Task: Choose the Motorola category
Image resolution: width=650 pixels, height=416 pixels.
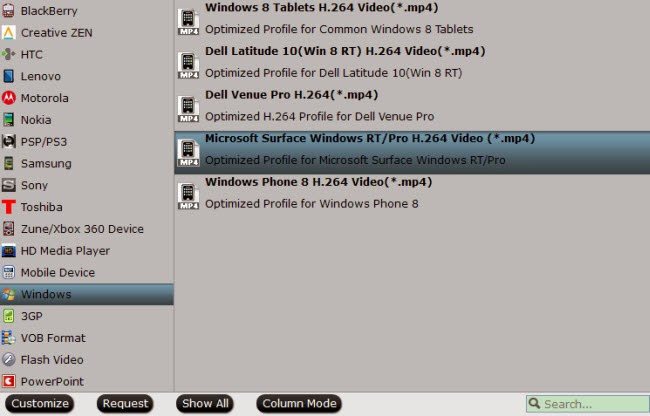Action: [x=87, y=98]
